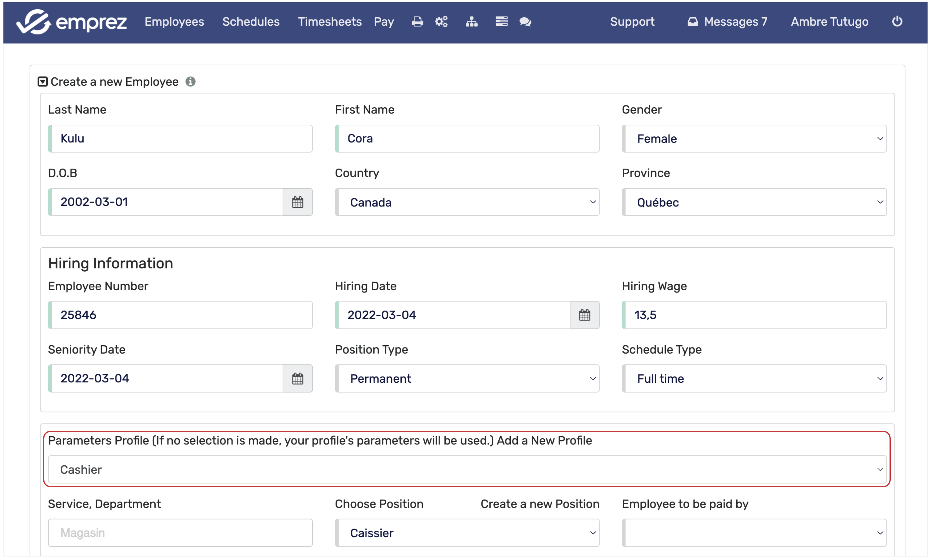Screen dimensions: 931x560
Task: Click the organization chart icon
Action: pyautogui.click(x=471, y=22)
